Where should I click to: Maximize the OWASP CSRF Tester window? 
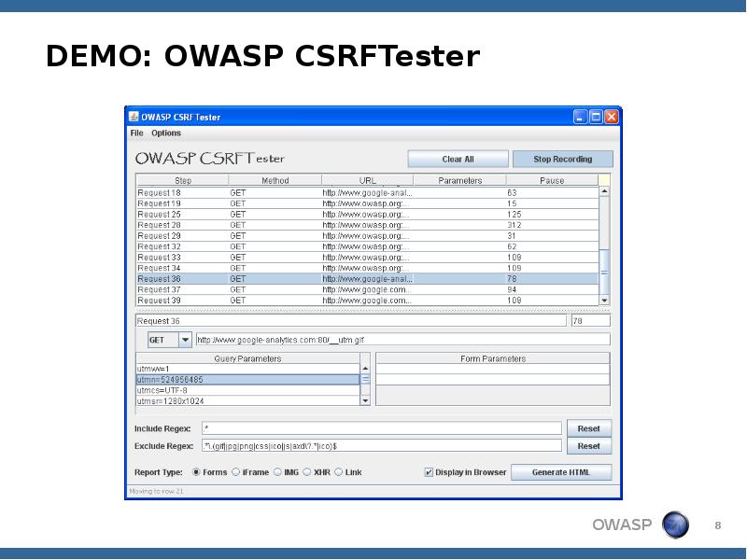[596, 117]
